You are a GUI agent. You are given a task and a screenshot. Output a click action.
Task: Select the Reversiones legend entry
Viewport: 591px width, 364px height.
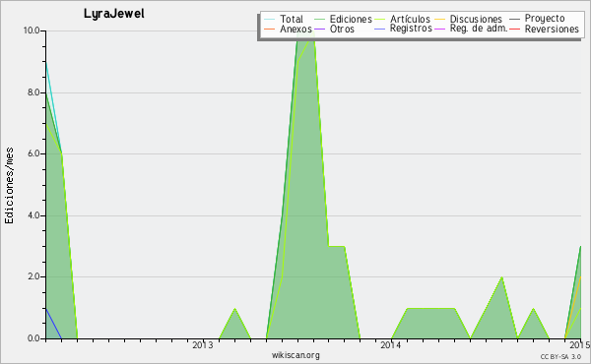[x=552, y=29]
